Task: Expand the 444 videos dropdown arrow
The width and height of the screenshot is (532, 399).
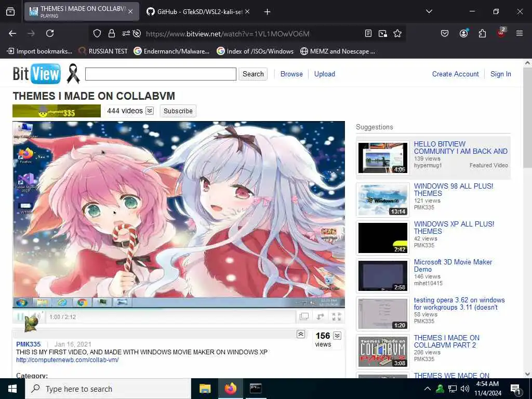Action: [x=150, y=111]
